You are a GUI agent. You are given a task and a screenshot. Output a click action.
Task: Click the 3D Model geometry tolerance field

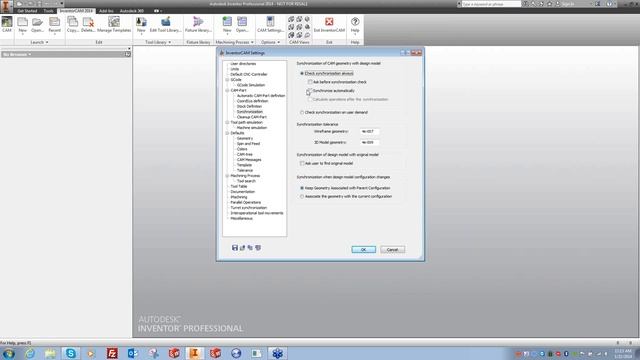(370, 142)
